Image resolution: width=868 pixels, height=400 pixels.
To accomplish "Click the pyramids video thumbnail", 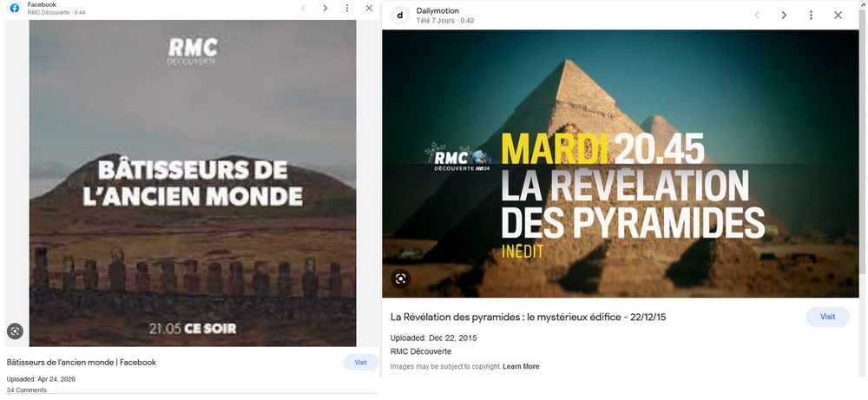I will (x=620, y=164).
